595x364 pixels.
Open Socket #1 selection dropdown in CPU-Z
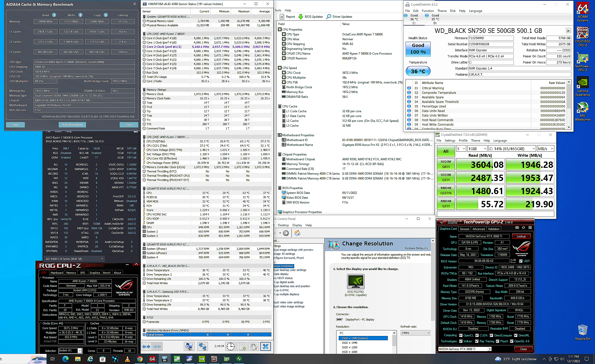(70, 351)
